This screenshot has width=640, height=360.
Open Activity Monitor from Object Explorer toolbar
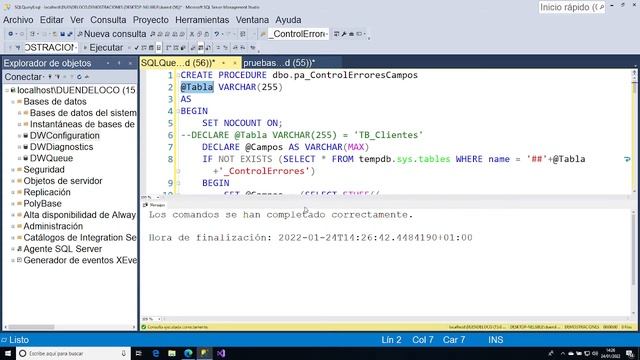pyautogui.click(x=87, y=77)
